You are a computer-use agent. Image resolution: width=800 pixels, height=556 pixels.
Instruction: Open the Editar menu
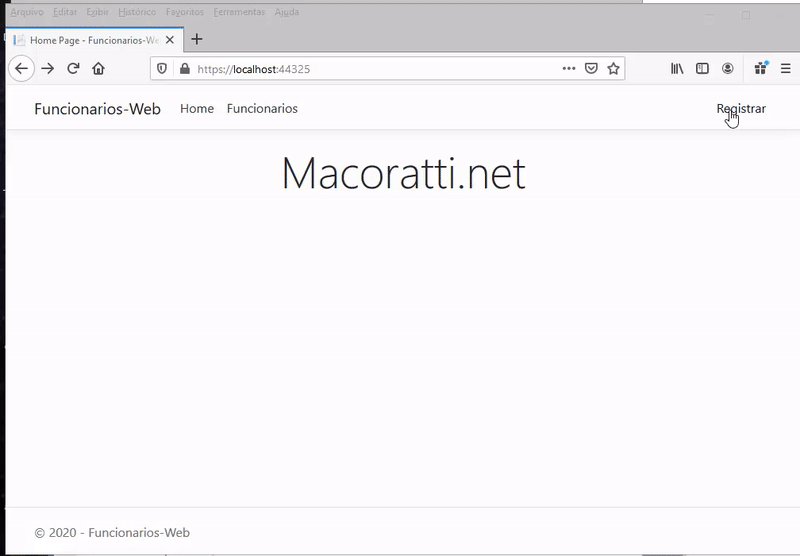click(65, 12)
